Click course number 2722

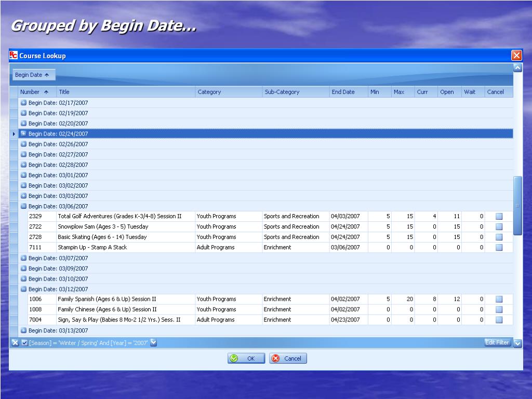pyautogui.click(x=35, y=227)
